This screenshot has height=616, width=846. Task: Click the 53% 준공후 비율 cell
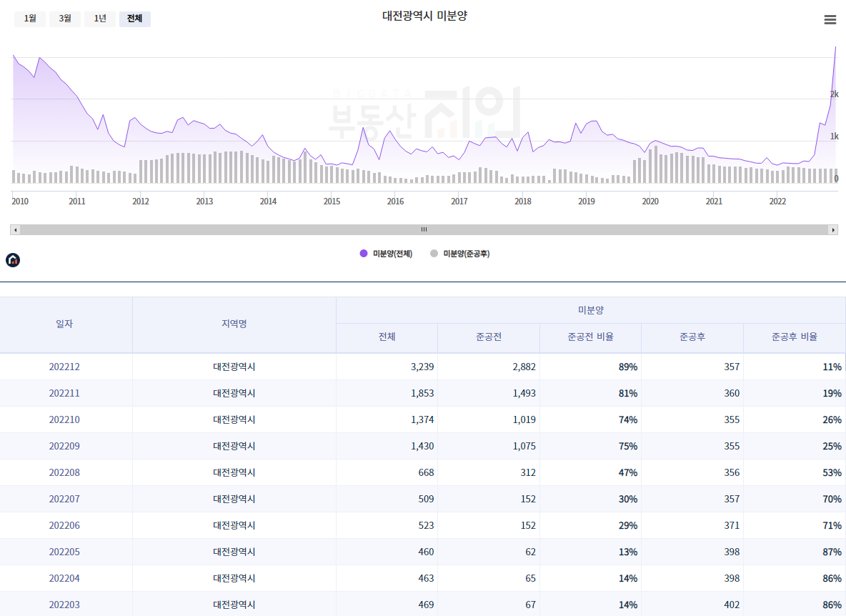pos(795,472)
